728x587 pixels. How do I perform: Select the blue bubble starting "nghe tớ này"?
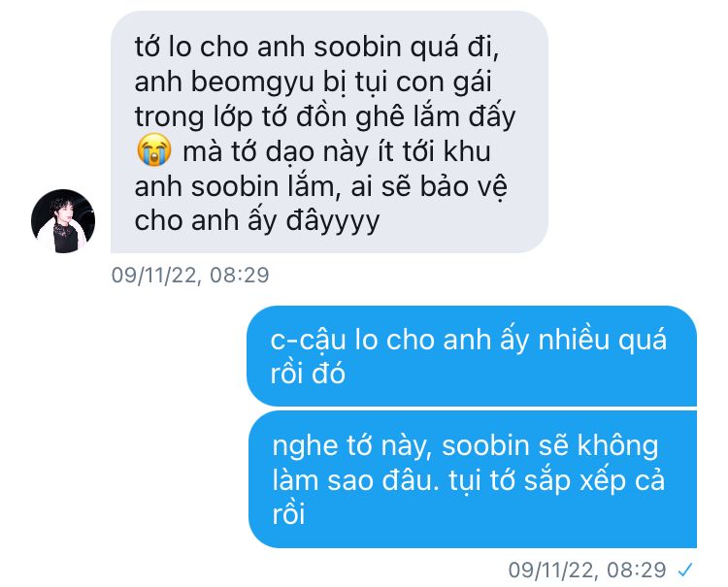click(472, 479)
